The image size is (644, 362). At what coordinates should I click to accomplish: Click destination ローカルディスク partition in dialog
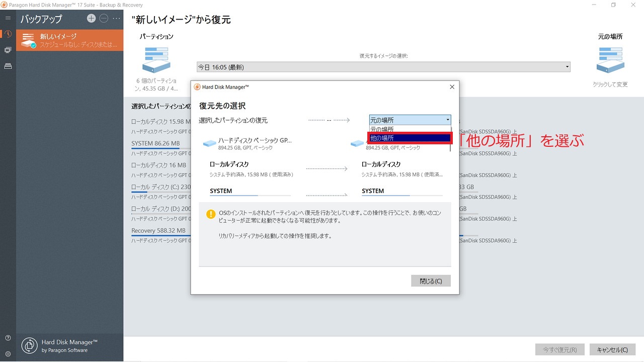coord(403,169)
